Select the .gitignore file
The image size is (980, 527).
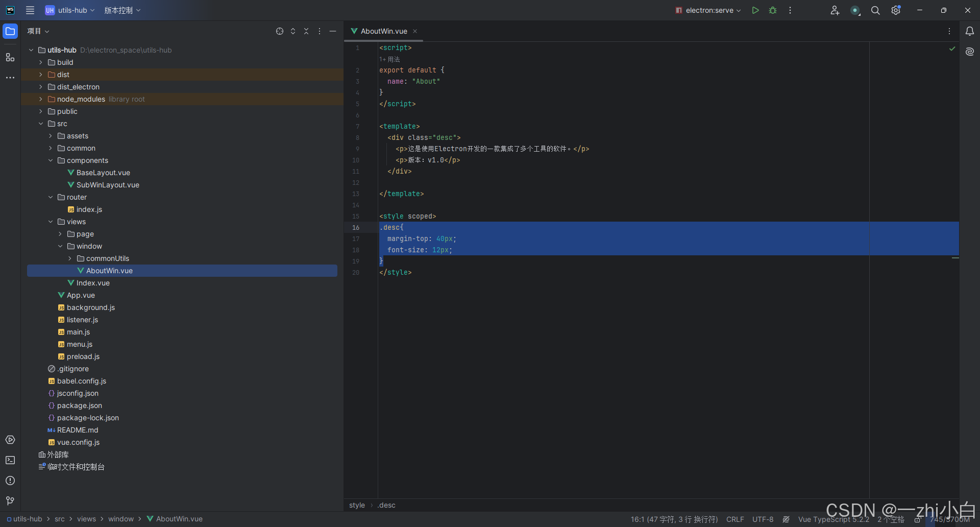[73, 369]
